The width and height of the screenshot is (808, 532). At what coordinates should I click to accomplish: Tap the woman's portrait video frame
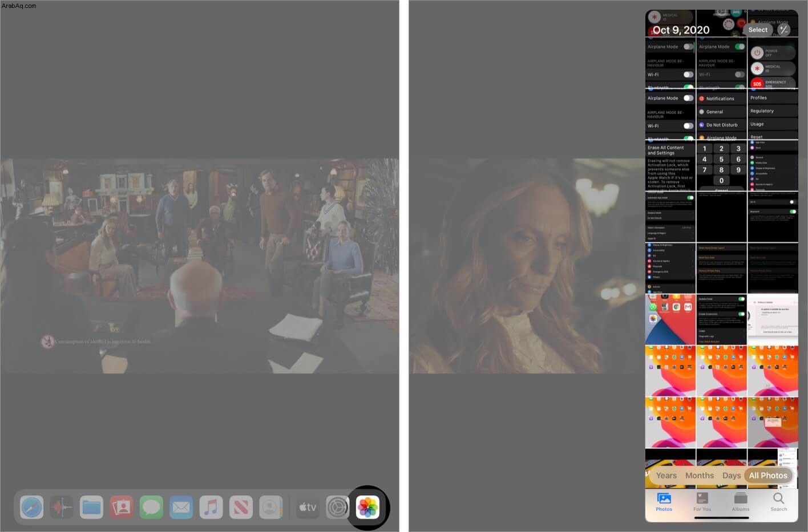click(x=527, y=266)
